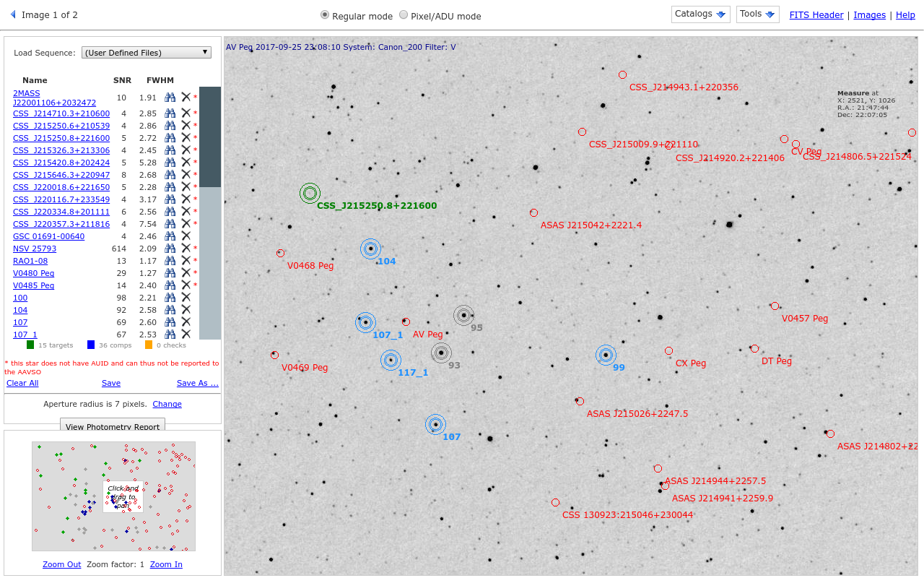Image resolution: width=924 pixels, height=578 pixels.
Task: Click binoculars icon for RAO1-08 row
Action: tap(170, 261)
